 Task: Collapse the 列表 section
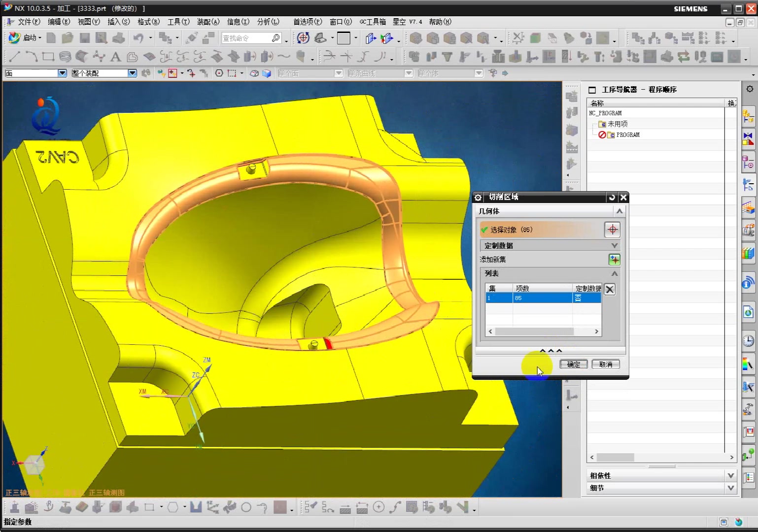click(x=614, y=273)
